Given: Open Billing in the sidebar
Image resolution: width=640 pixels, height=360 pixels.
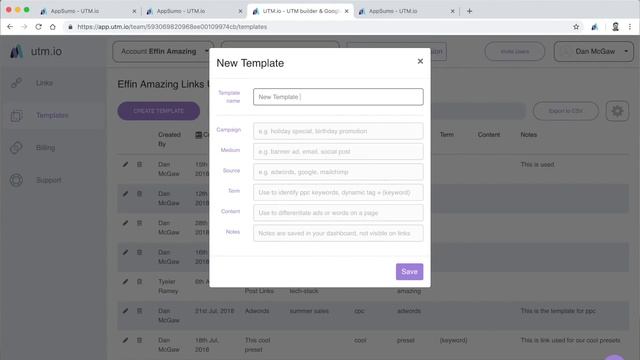Looking at the screenshot, I should [45, 148].
